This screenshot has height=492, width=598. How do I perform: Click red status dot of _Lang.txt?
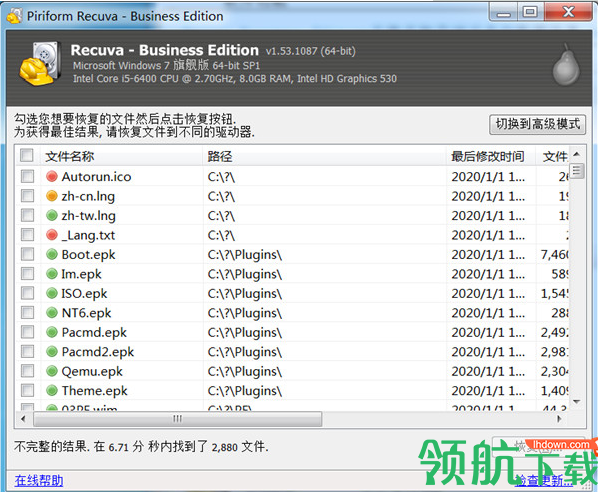[x=52, y=235]
